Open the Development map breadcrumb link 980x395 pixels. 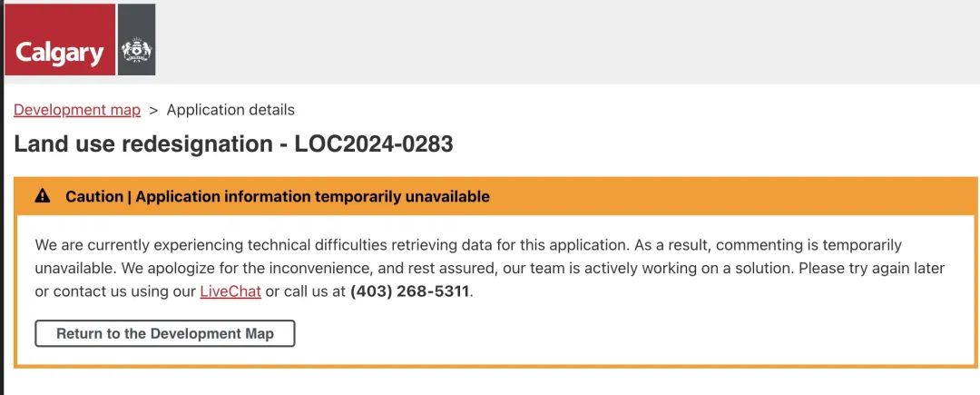click(x=77, y=110)
